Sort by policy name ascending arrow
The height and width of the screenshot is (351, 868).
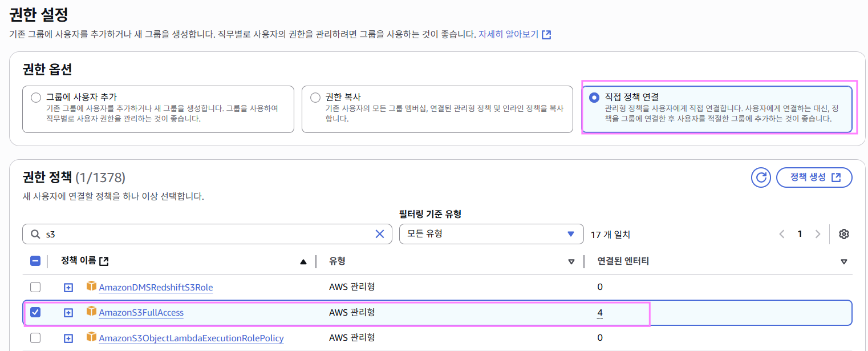[x=303, y=262]
